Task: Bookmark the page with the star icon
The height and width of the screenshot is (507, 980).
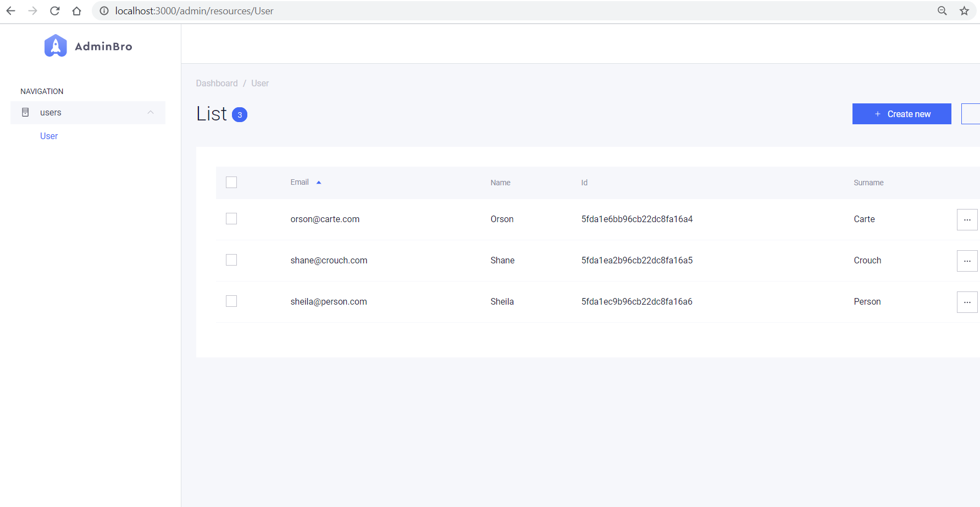Action: [964, 10]
